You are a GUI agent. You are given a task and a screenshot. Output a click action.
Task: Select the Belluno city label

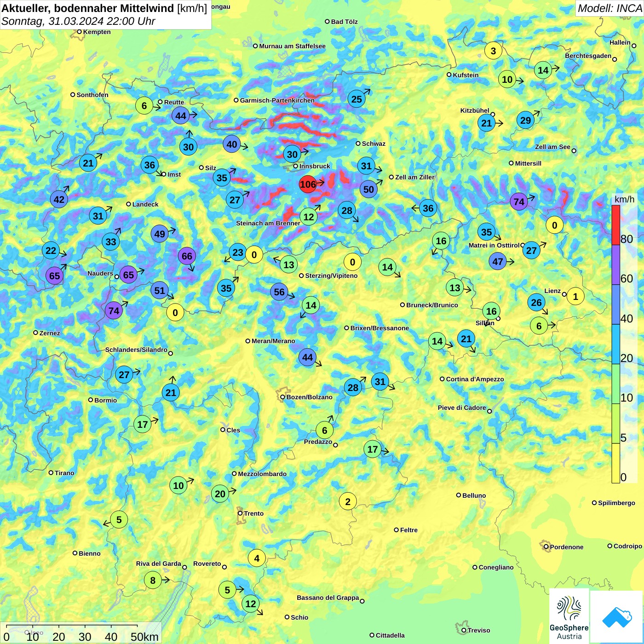[474, 495]
